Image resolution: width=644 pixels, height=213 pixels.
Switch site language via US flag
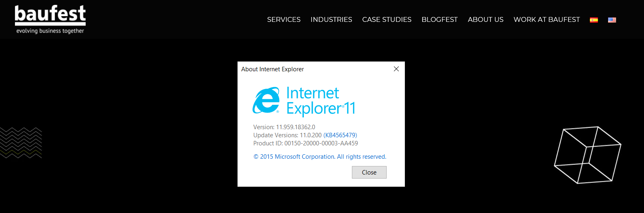pyautogui.click(x=612, y=20)
